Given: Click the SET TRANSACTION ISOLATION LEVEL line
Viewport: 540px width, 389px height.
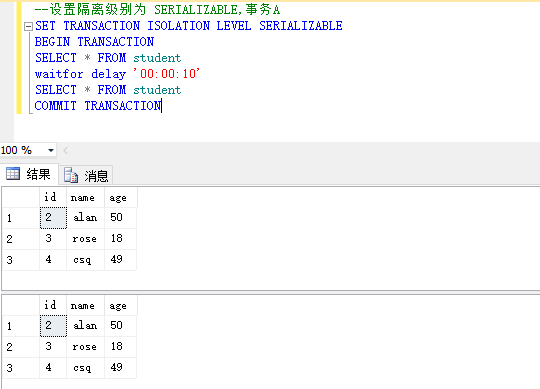Looking at the screenshot, I should pyautogui.click(x=189, y=26).
